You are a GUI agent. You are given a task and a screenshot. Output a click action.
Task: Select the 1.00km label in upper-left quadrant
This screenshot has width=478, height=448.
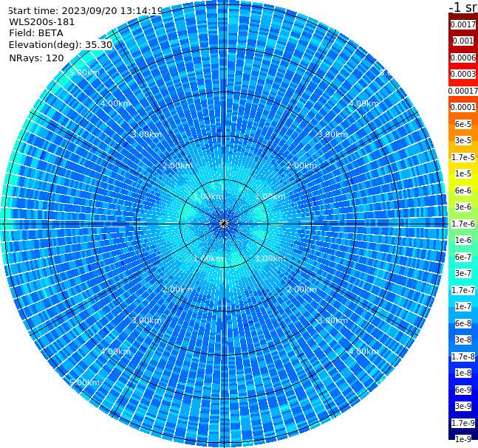[208, 196]
